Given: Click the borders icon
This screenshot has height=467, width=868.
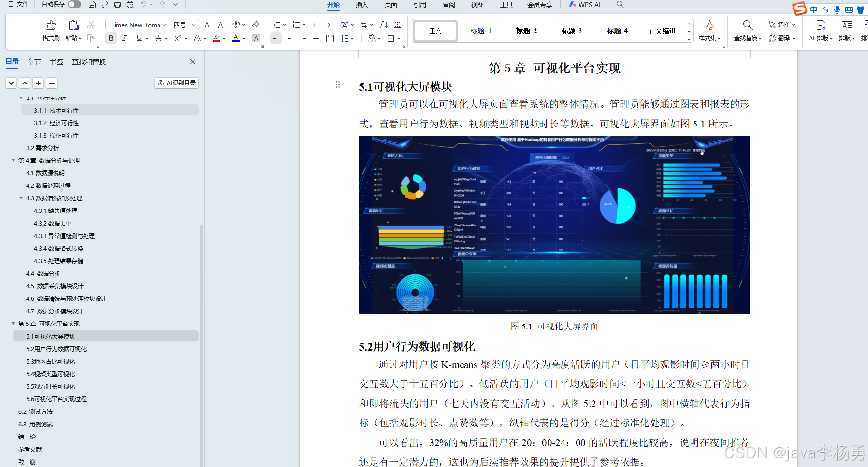Looking at the screenshot, I should click(391, 38).
